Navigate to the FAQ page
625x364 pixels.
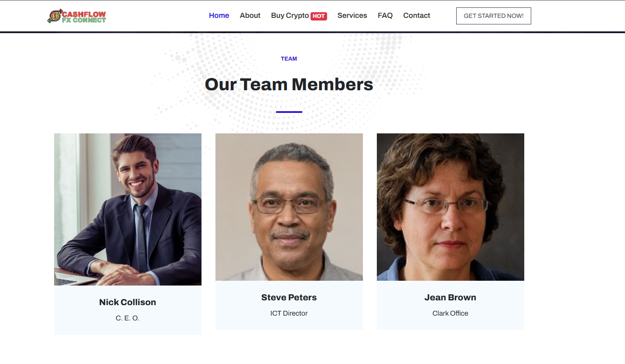(385, 16)
